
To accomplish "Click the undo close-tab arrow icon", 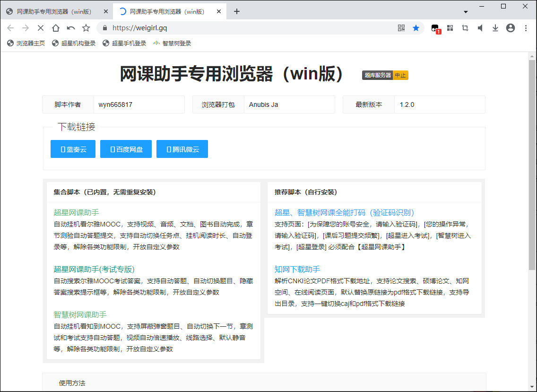I will 71,28.
